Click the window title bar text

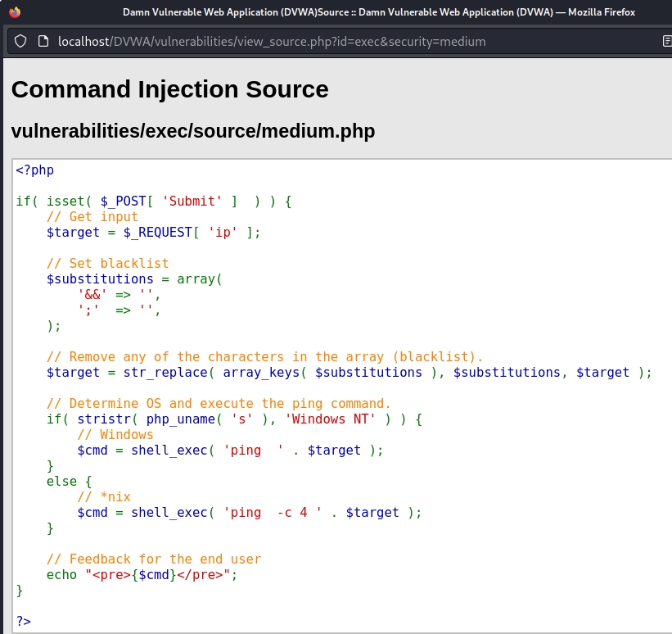378,12
